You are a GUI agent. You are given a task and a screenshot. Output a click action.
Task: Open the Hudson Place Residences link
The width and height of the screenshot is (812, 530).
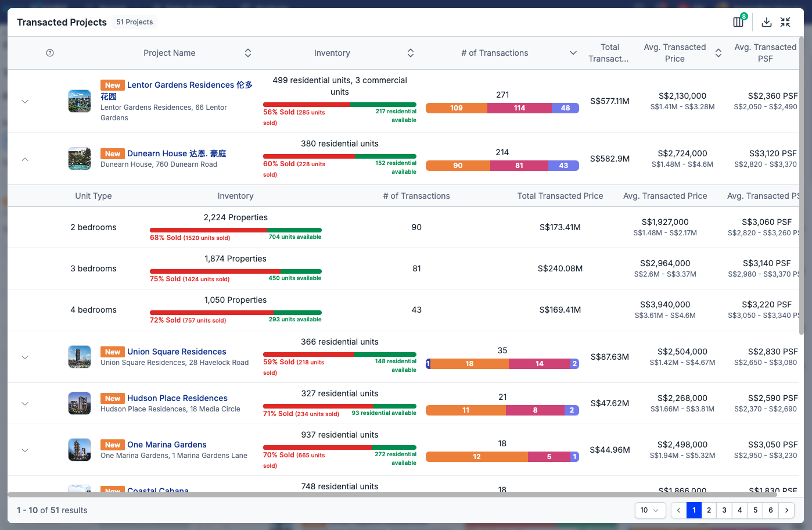pos(177,398)
